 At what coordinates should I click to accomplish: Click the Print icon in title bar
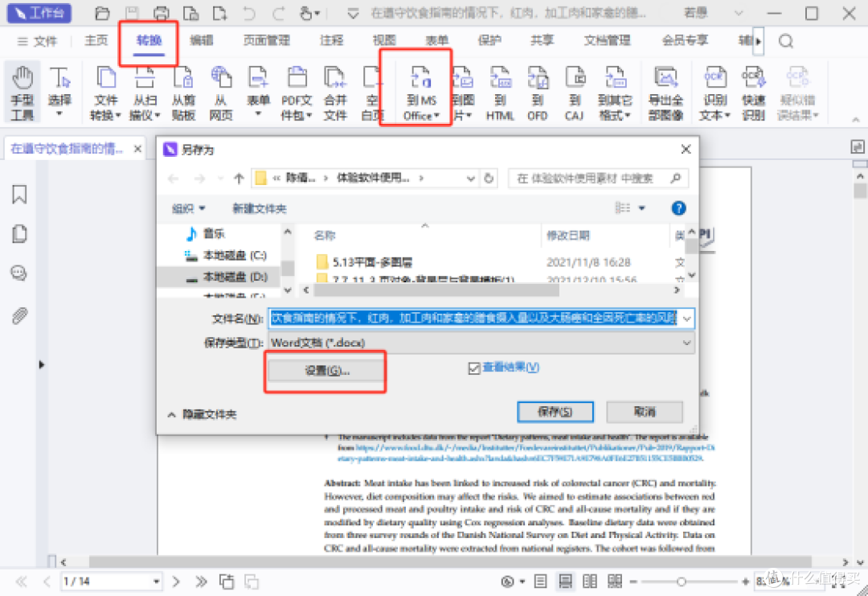click(161, 13)
